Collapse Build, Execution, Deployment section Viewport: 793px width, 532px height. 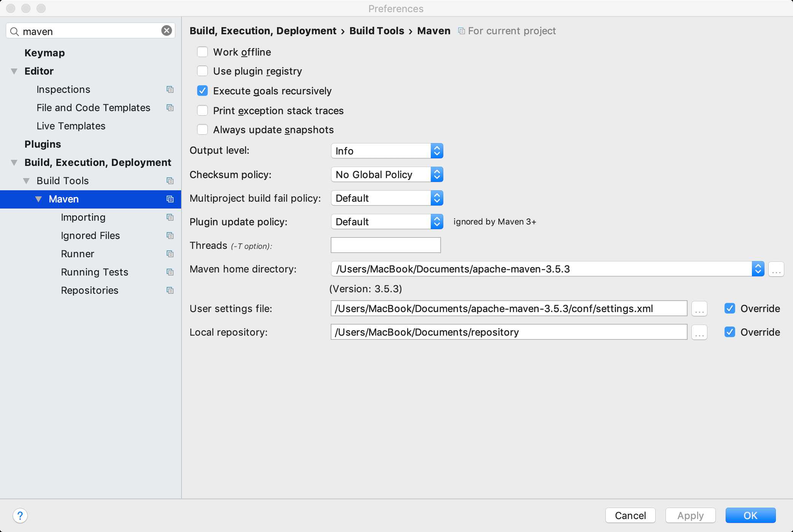(14, 162)
